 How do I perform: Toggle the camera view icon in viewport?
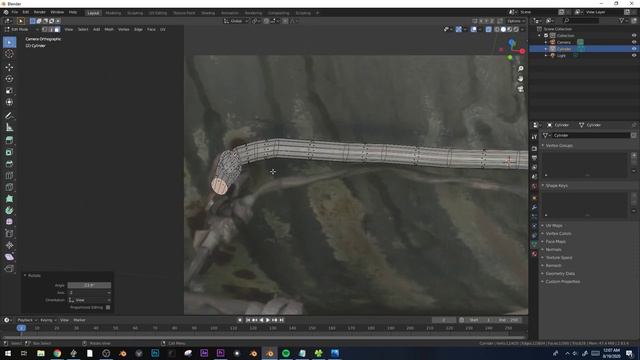[x=520, y=89]
